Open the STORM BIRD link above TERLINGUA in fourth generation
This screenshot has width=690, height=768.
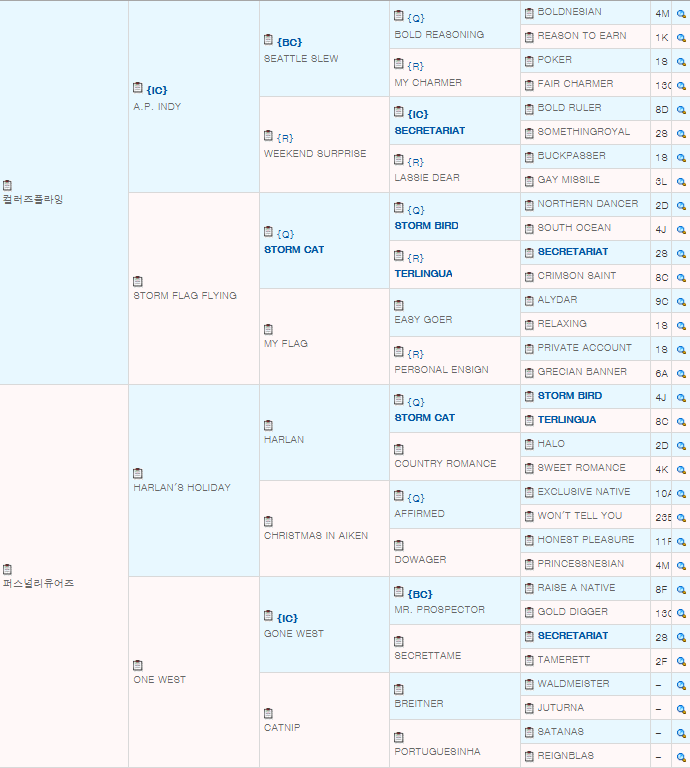pos(427,226)
